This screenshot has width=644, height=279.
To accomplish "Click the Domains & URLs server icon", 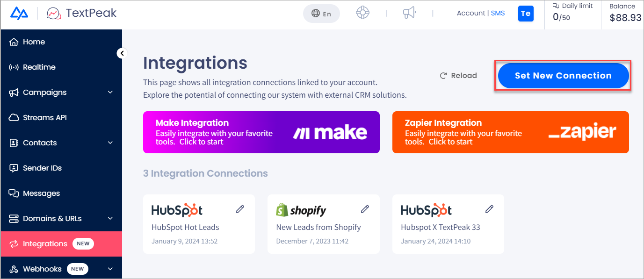I will [14, 219].
